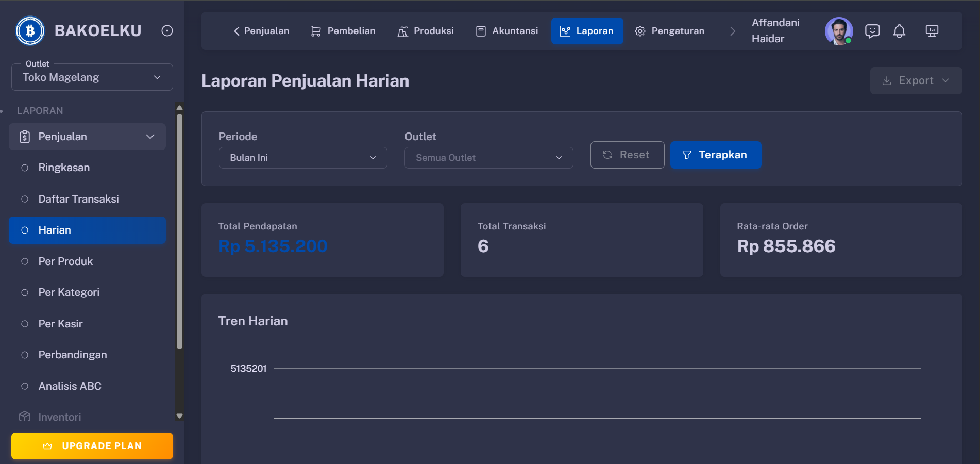Open the Export menu
Image resolution: width=980 pixels, height=464 pixels.
coord(916,80)
